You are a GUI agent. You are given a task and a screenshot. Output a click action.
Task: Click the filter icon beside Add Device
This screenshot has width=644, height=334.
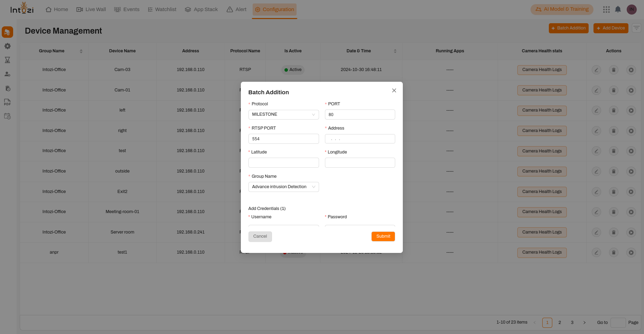click(637, 28)
